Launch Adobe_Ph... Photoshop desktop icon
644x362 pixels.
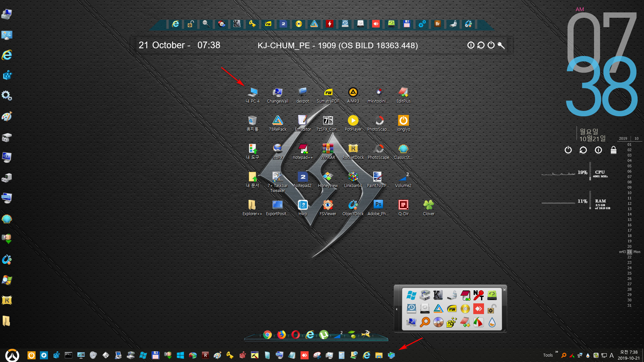[x=378, y=208]
